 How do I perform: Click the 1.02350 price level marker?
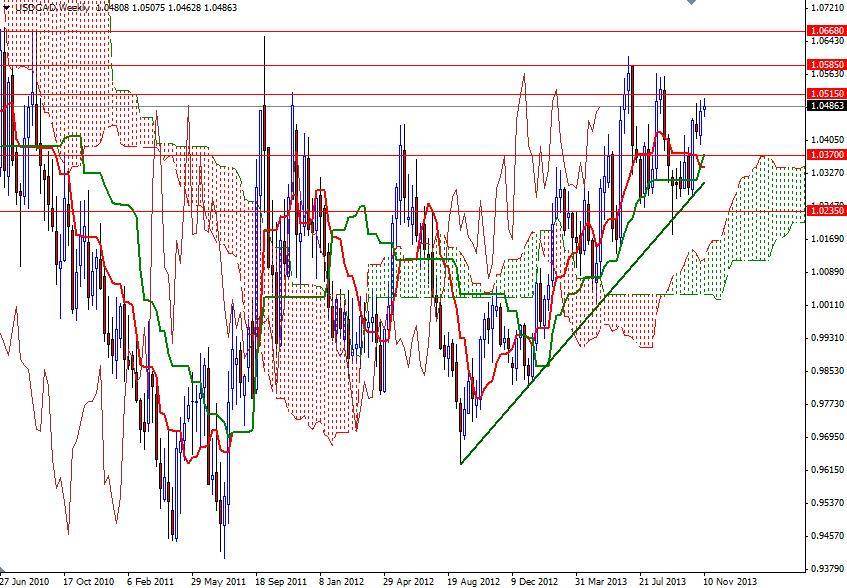[829, 211]
